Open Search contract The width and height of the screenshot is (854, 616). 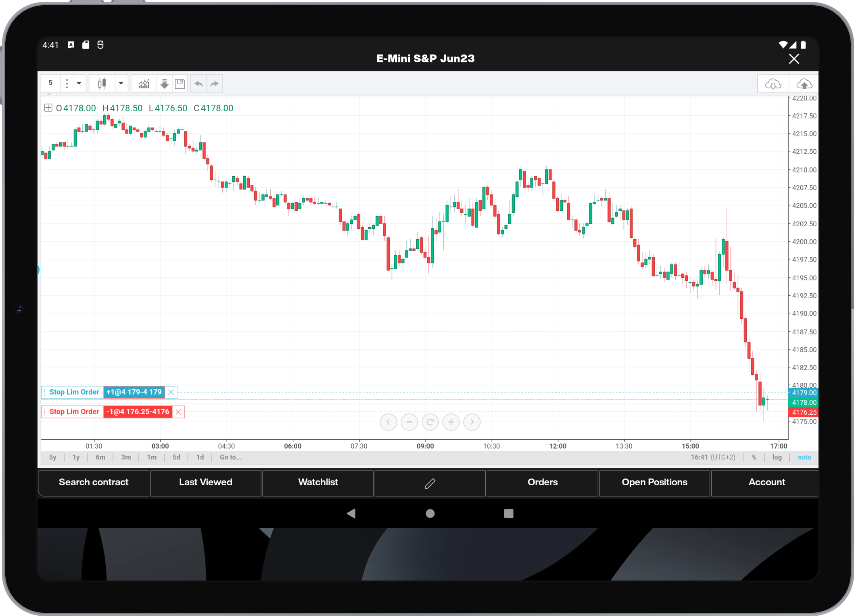94,482
